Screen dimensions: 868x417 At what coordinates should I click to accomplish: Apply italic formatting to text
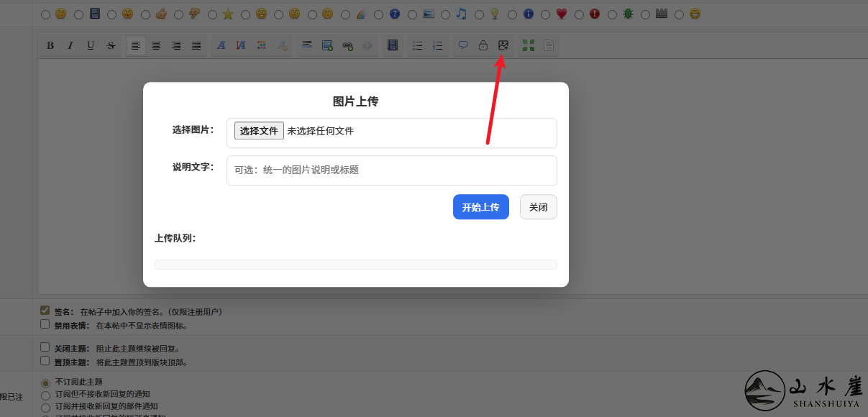point(70,45)
